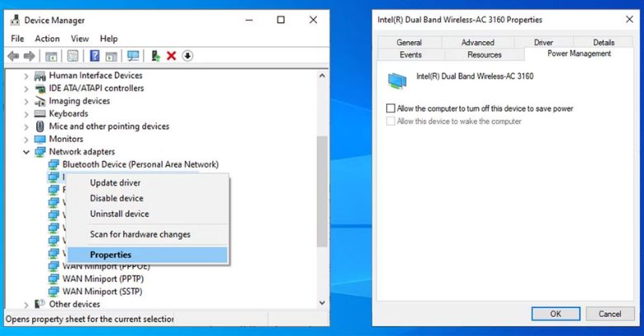644x336 pixels.
Task: Click the IDE ATA/ATAPI controllers icon
Action: tap(40, 88)
